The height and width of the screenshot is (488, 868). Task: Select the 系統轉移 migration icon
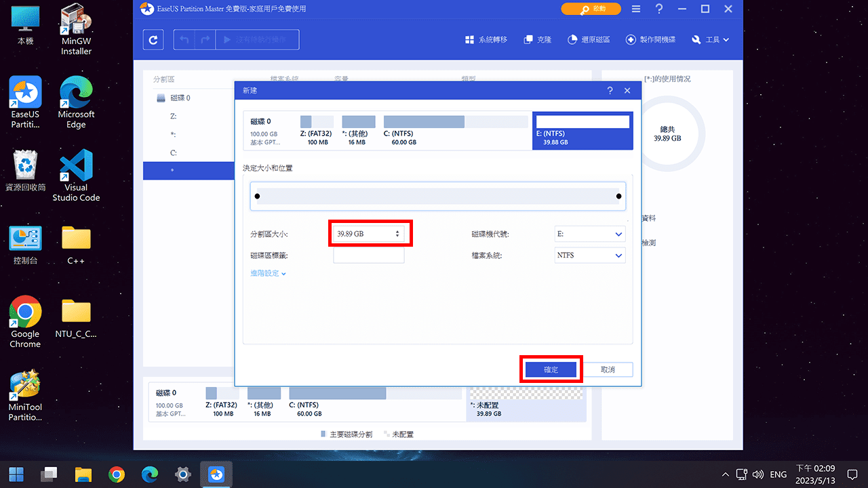tap(486, 39)
